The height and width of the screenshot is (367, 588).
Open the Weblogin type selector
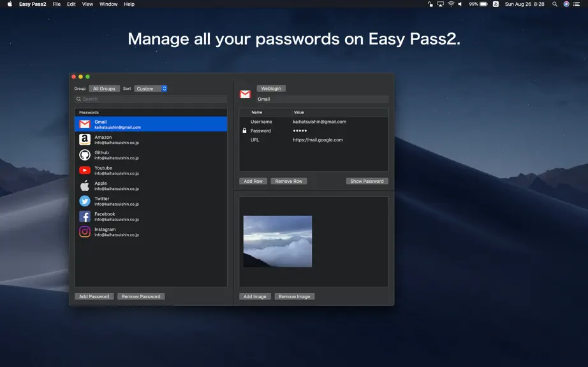point(271,89)
